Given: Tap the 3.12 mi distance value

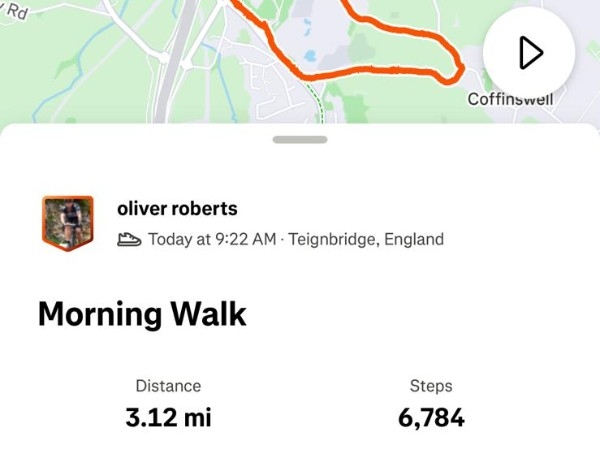Looking at the screenshot, I should [168, 418].
